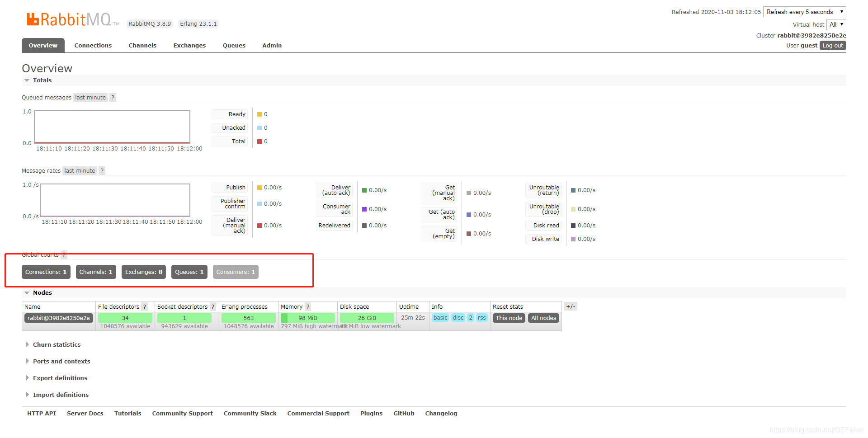The width and height of the screenshot is (868, 438).
Task: Switch to the Overview tab
Action: 43,45
